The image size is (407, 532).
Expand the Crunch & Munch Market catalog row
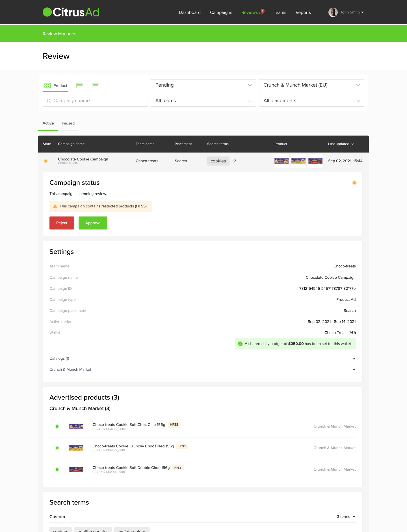(354, 370)
